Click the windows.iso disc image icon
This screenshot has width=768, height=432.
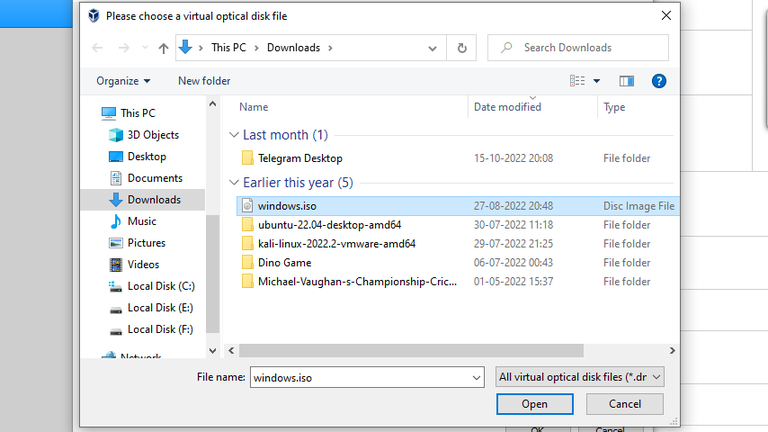coord(247,206)
